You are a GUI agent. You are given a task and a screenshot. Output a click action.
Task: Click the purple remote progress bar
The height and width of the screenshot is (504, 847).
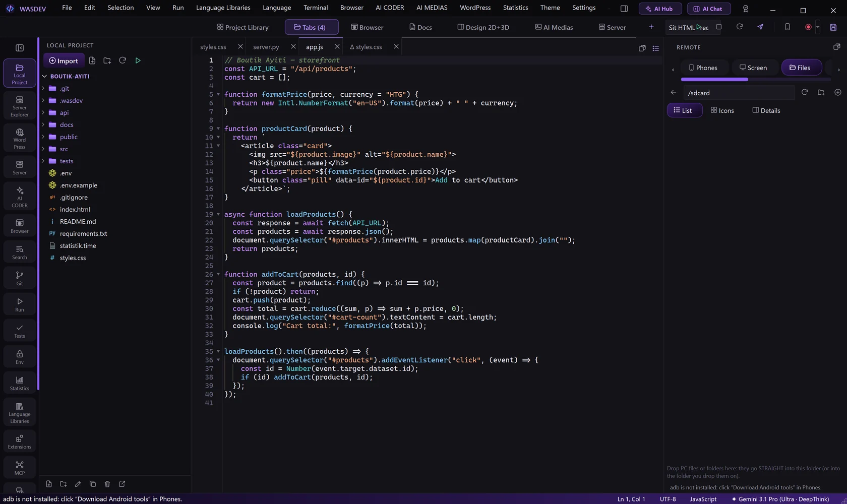coord(714,79)
